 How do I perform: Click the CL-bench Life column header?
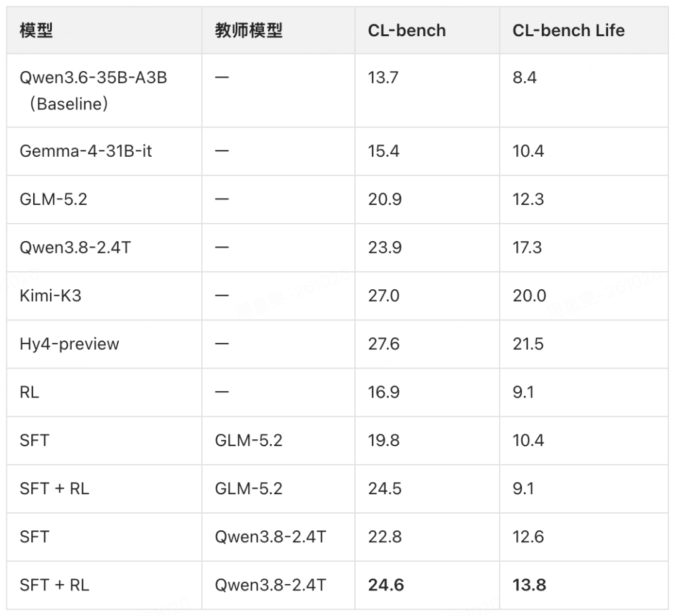[x=584, y=30]
